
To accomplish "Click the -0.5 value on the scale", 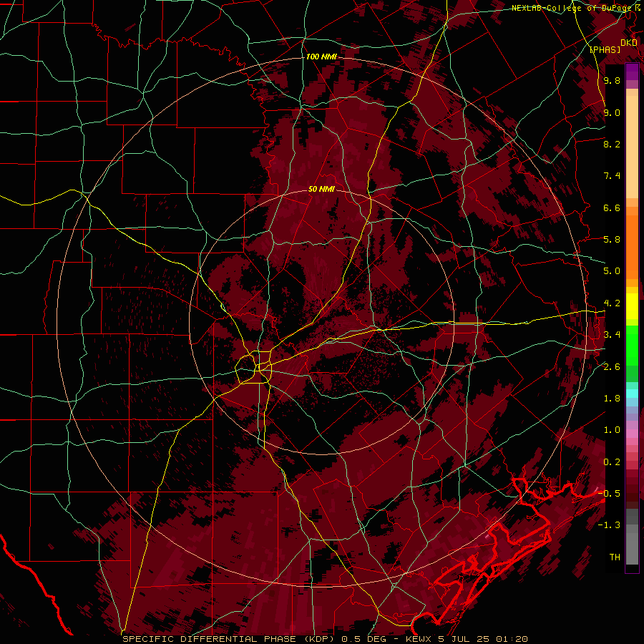I will [x=609, y=494].
